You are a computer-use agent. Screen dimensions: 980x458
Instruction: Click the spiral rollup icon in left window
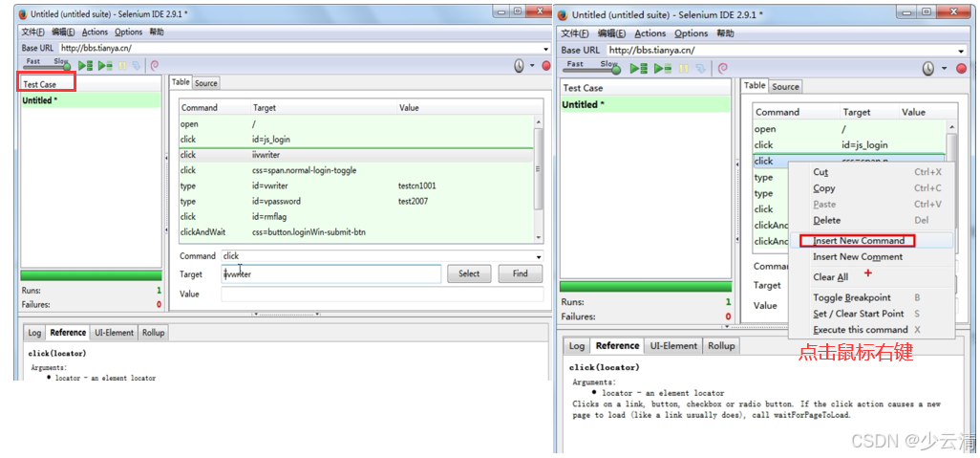tap(155, 64)
